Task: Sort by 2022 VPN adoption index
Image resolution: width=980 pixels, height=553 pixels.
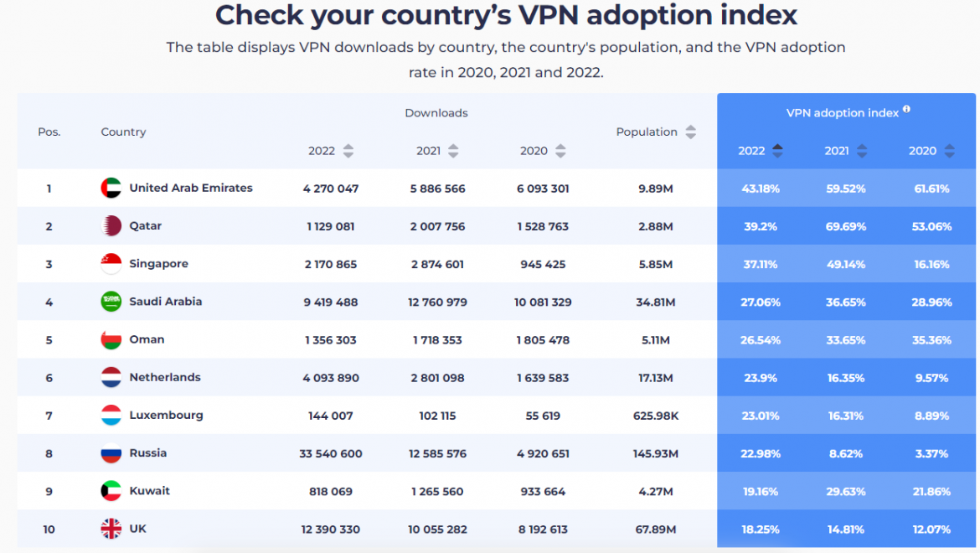Action: 777,151
